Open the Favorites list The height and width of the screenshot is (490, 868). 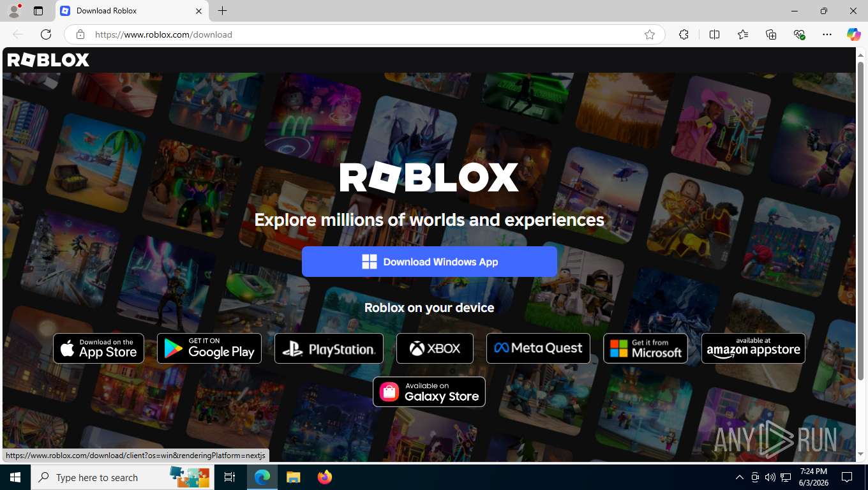[743, 34]
